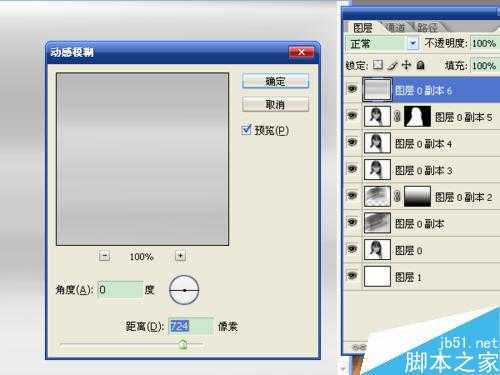Viewport: 500px width, 375px height.
Task: Select layer name 图层 0 副本 4
Action: pyautogui.click(x=423, y=144)
